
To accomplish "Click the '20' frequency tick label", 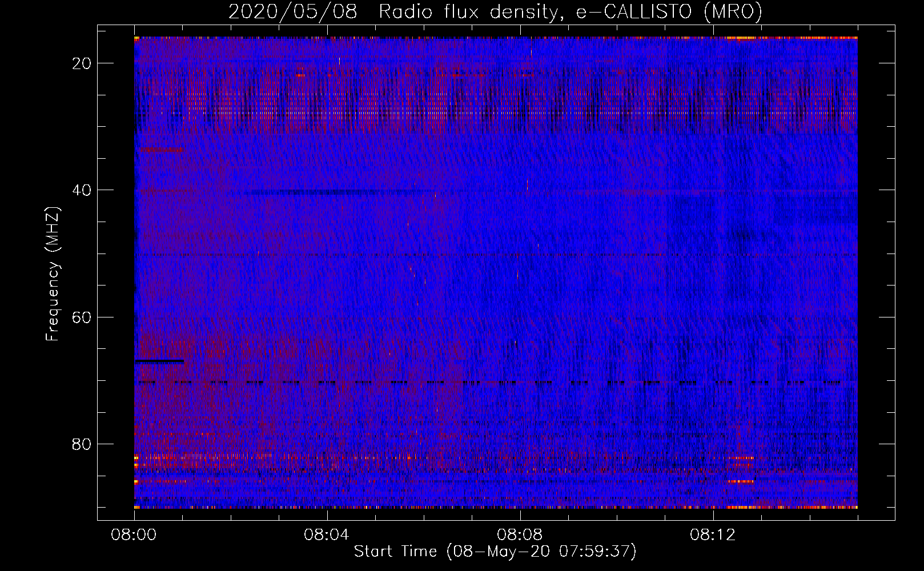I will point(82,63).
